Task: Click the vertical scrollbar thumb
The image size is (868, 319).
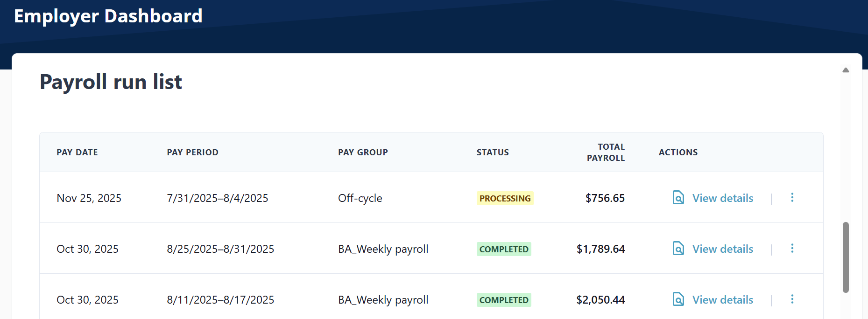Action: (846, 257)
